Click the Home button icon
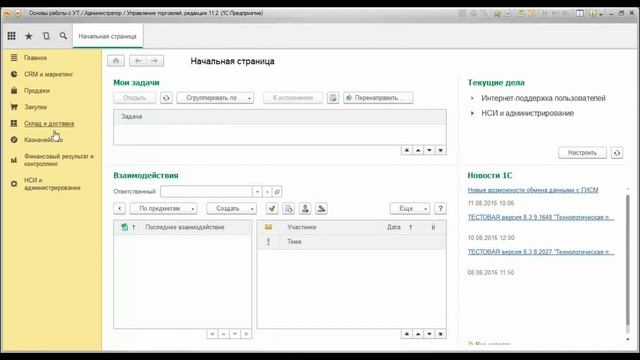Screen dimensions: 640x360 click(x=116, y=61)
